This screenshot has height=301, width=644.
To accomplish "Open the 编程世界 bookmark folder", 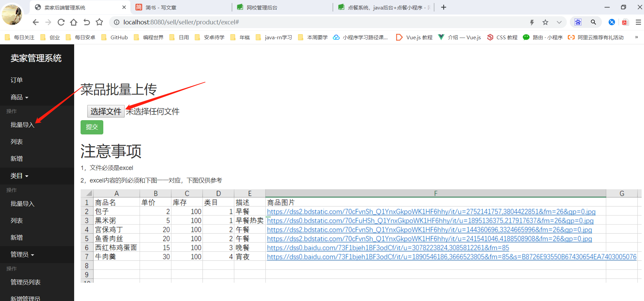I will [149, 37].
